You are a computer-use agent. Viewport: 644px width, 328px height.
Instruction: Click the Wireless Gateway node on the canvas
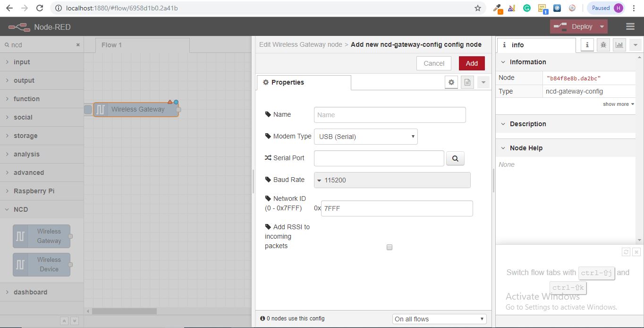coord(136,109)
